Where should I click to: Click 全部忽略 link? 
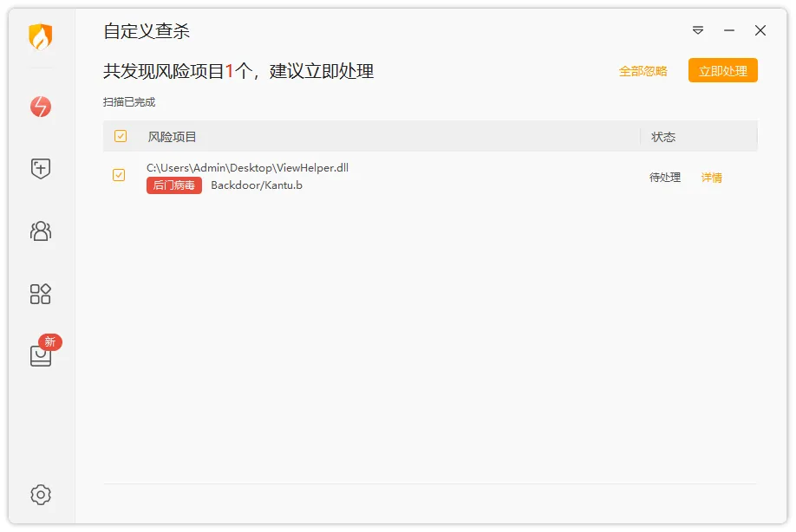[643, 71]
